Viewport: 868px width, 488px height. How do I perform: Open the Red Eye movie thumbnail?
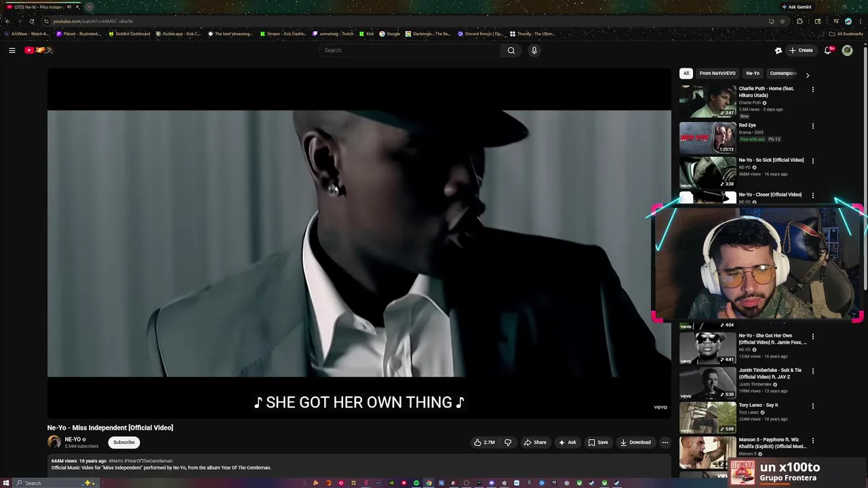point(707,138)
